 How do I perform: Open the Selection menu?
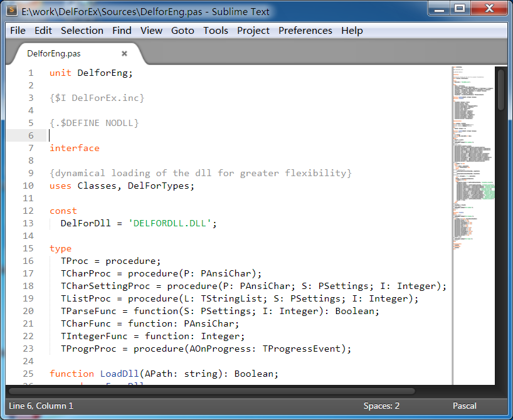coord(82,30)
